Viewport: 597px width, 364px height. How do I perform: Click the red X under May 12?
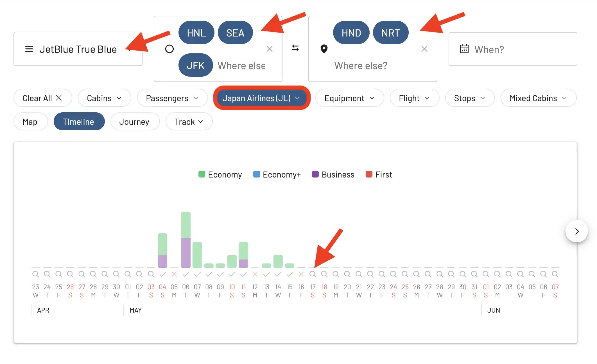[255, 274]
